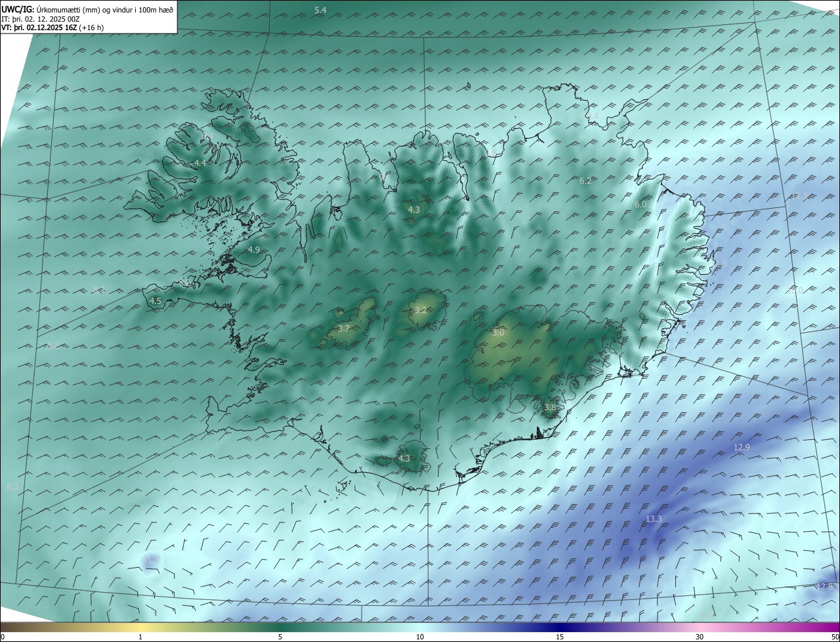Viewport: 840px width, 642px height.
Task: Click the 5 tick on the color scale
Action: coord(280,637)
